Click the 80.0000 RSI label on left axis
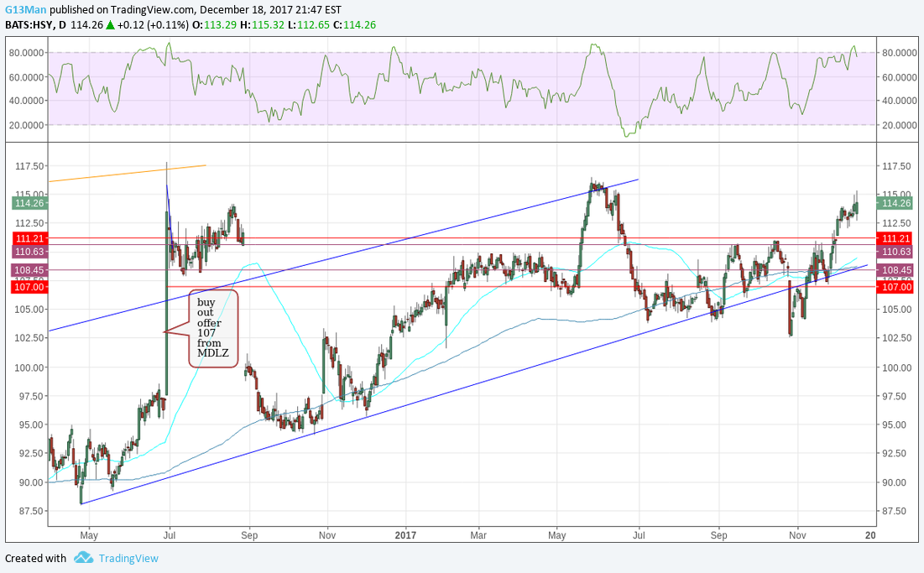Image resolution: width=924 pixels, height=573 pixels. 27,52
